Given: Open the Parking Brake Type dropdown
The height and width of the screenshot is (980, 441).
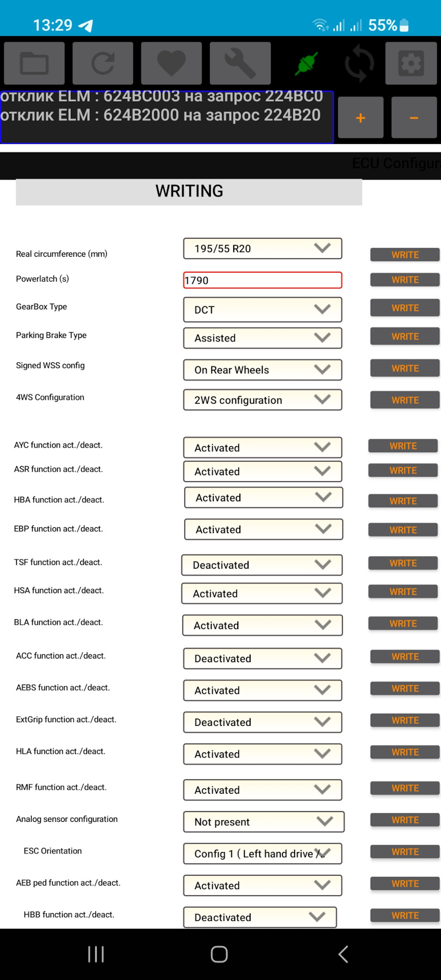Looking at the screenshot, I should click(262, 338).
